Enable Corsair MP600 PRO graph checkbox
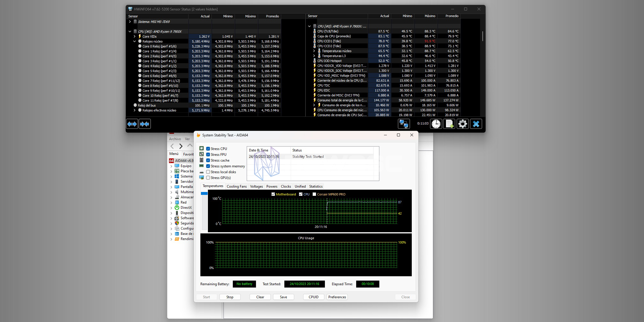This screenshot has height=322, width=644. point(314,194)
